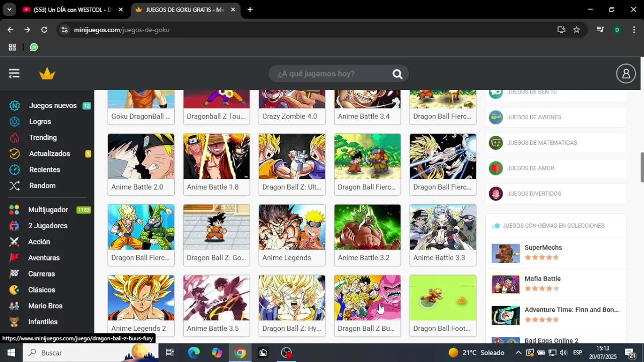Screen dimensions: 644x362
Task: Open the Dragon Ball Football game thumbnail
Action: click(x=443, y=298)
